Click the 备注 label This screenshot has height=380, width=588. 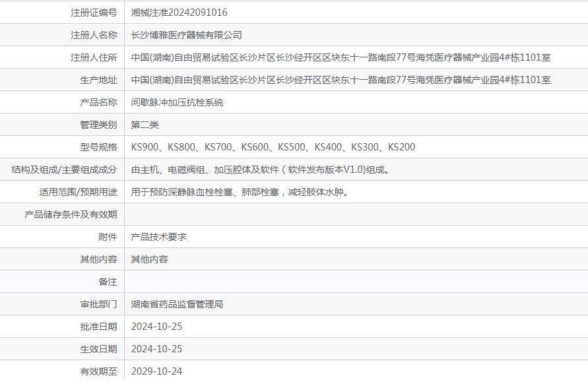tap(108, 282)
